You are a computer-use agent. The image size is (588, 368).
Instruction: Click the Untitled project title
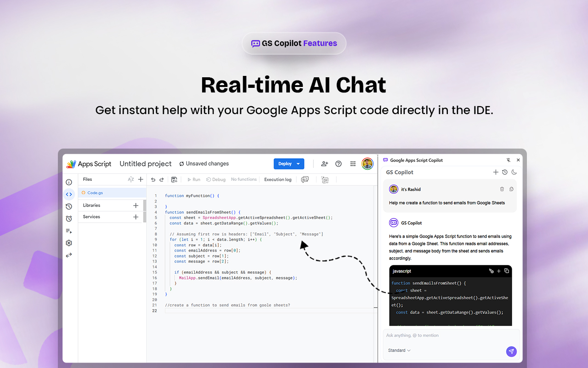click(x=145, y=164)
